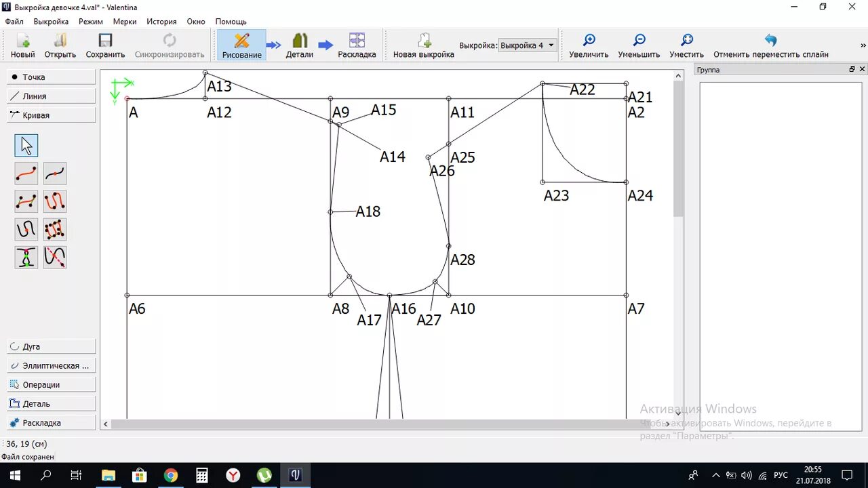
Task: Open the Режим menu
Action: click(91, 22)
